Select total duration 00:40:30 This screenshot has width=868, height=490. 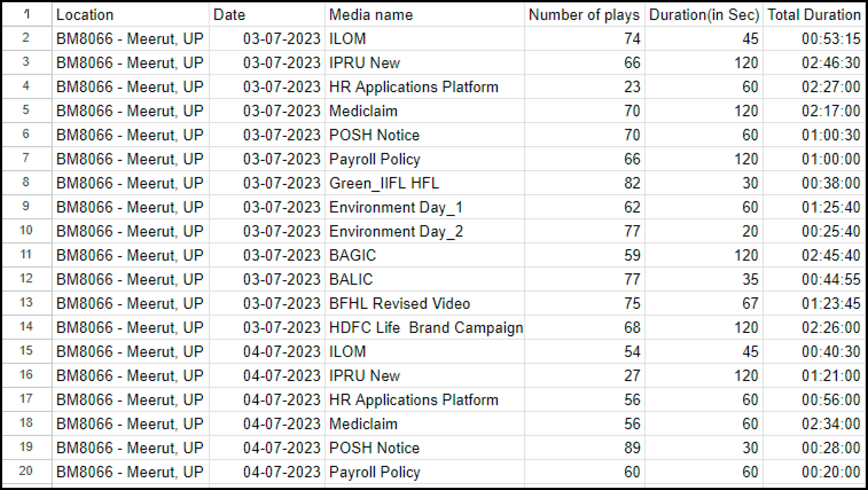tap(814, 351)
